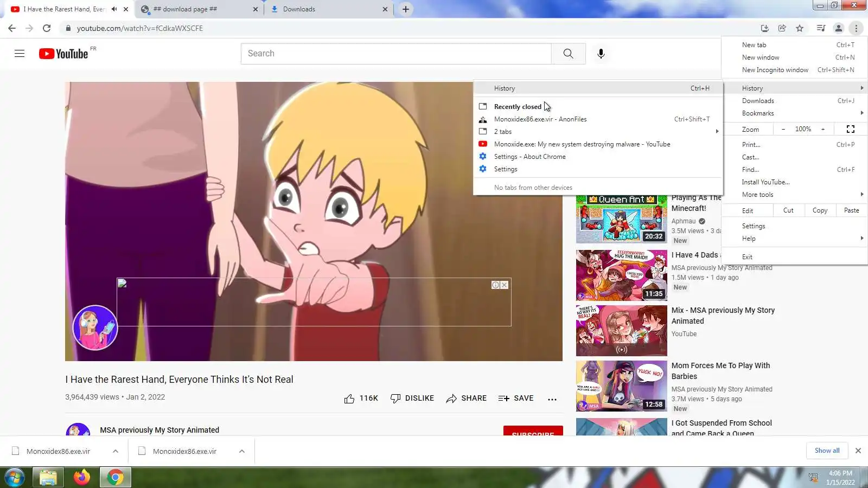Image resolution: width=868 pixels, height=488 pixels.
Task: Activate voice search microphone
Action: (601, 53)
